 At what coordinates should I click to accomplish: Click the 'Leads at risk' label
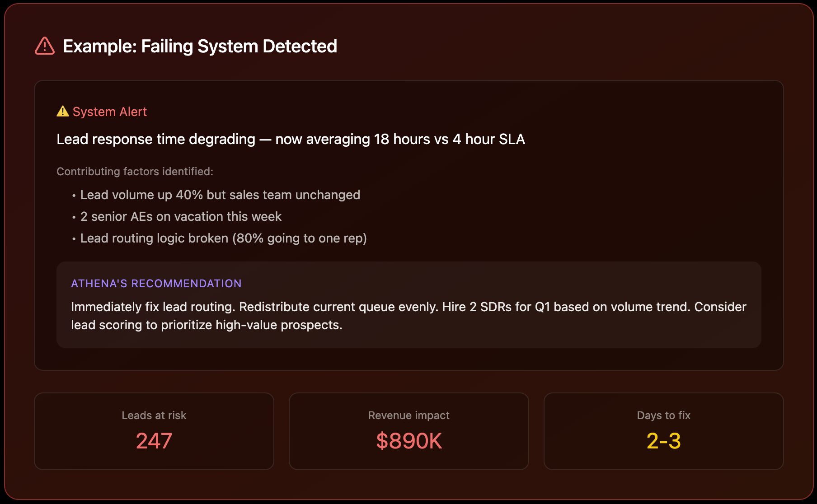[154, 415]
